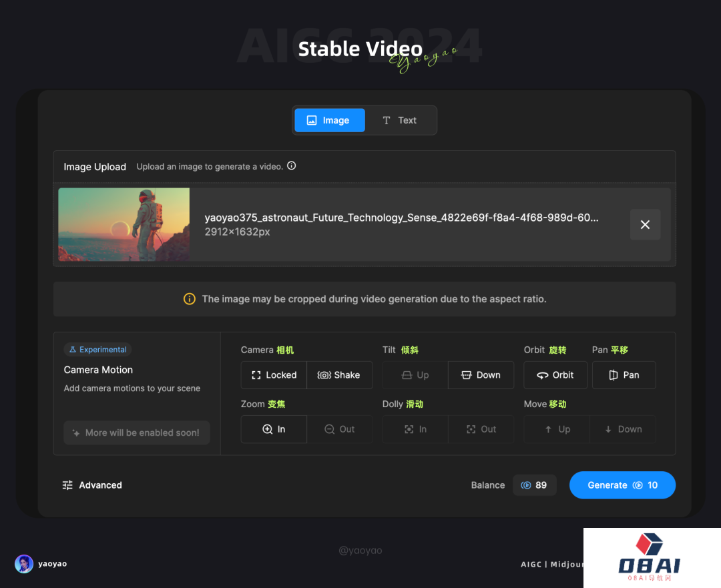Select Zoom In motion
Screen dimensions: 721x588
(274, 429)
